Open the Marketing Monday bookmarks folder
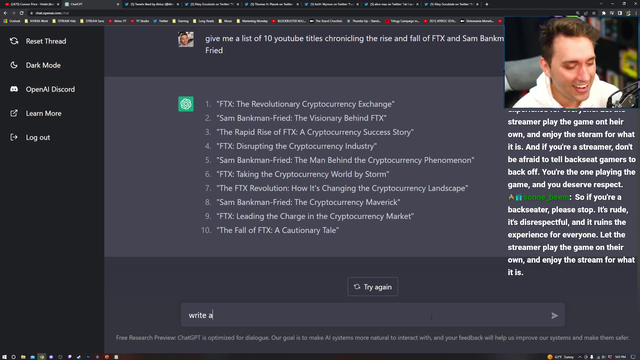Image resolution: width=640 pixels, height=360 pixels. tap(252, 21)
